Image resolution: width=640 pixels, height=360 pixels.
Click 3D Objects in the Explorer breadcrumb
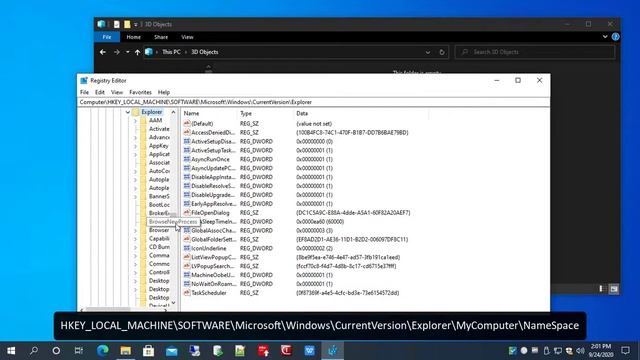[205, 52]
